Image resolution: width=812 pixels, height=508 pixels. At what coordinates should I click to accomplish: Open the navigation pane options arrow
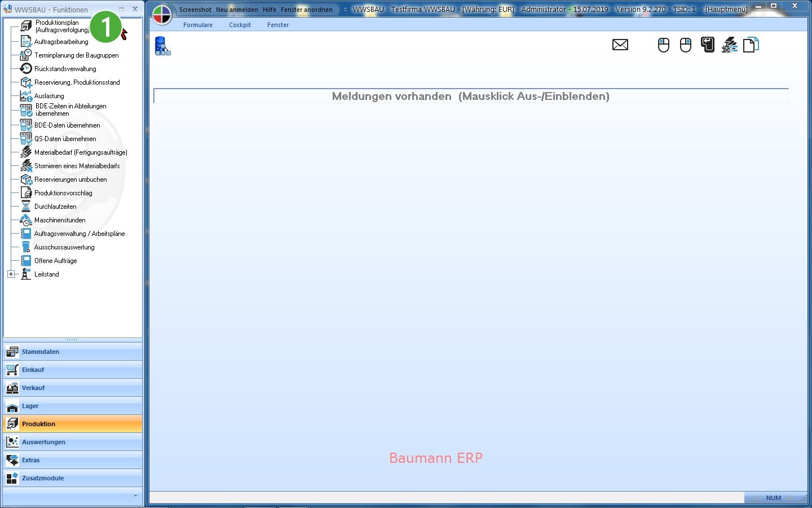click(135, 496)
